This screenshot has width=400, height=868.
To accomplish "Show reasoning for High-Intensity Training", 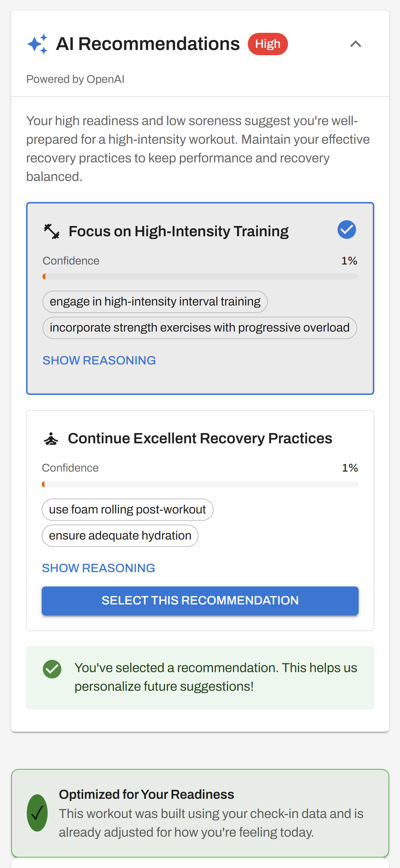I will (x=99, y=360).
